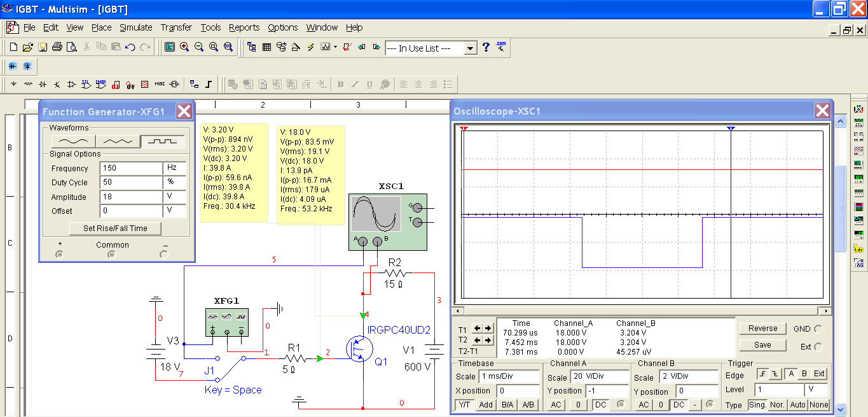Toggle Channel A DC coupling button
868x417 pixels.
click(600, 405)
